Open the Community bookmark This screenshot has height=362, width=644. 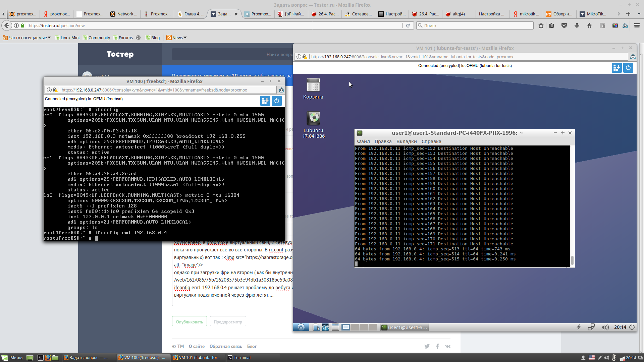coord(97,38)
